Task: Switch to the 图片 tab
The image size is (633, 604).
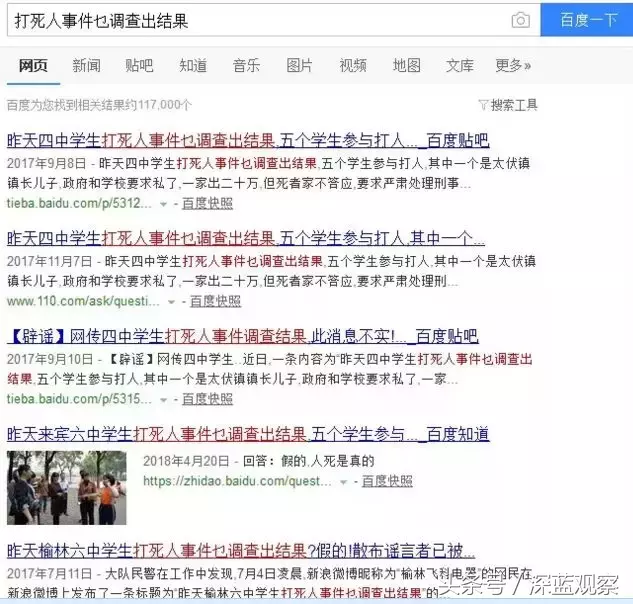Action: pyautogui.click(x=299, y=65)
